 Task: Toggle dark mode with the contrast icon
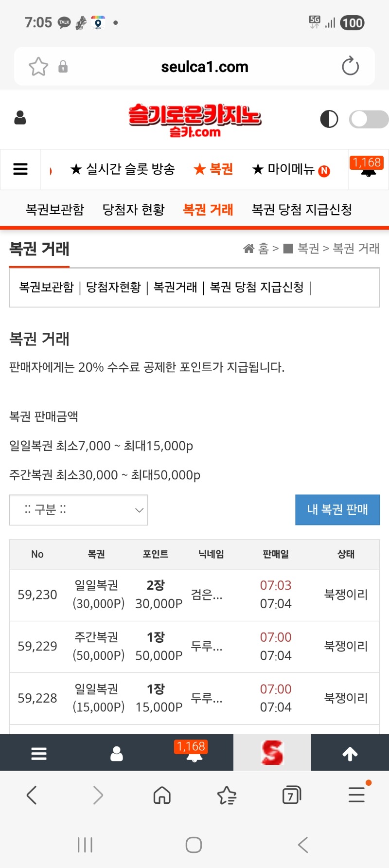click(x=329, y=118)
